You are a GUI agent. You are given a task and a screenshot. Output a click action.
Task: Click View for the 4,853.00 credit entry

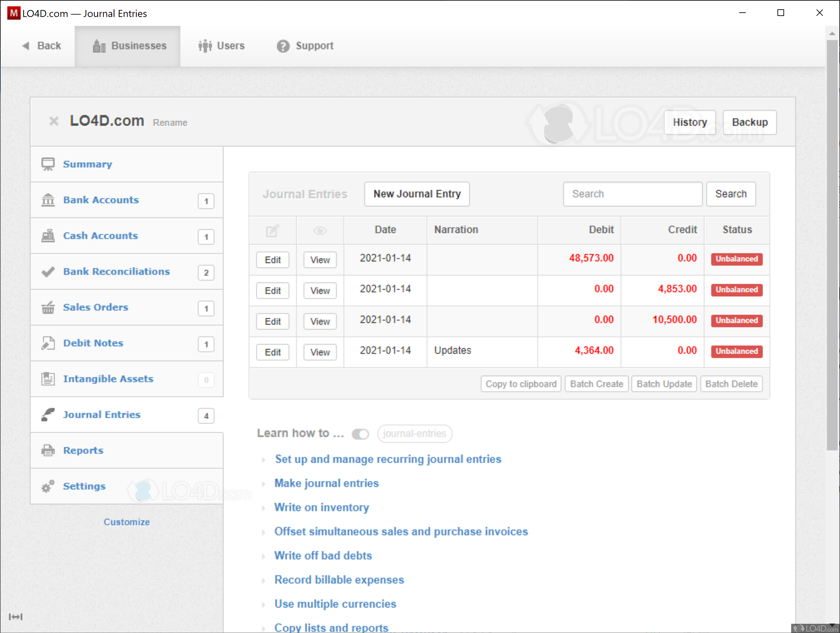click(x=320, y=291)
